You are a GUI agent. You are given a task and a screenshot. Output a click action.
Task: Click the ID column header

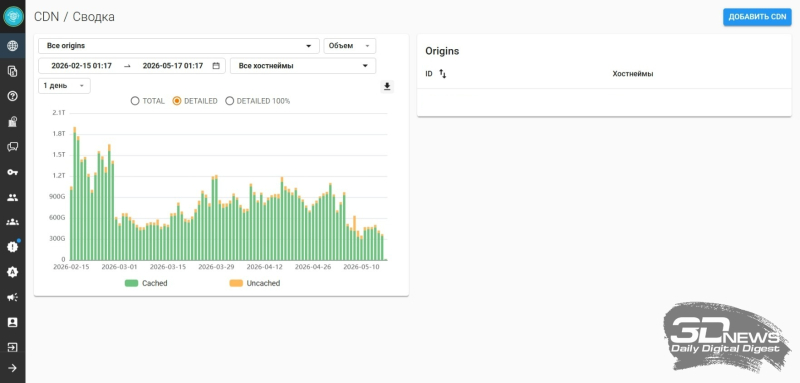429,74
